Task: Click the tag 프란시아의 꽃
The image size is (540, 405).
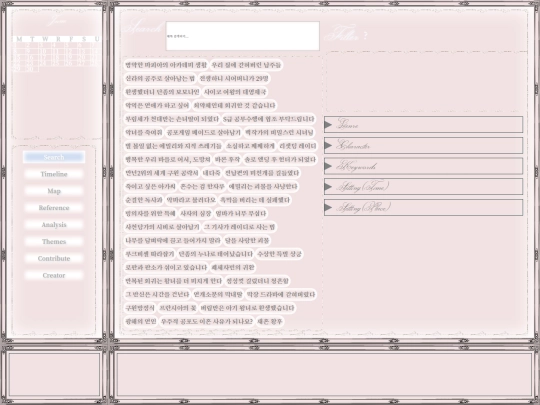Action: pyautogui.click(x=178, y=308)
